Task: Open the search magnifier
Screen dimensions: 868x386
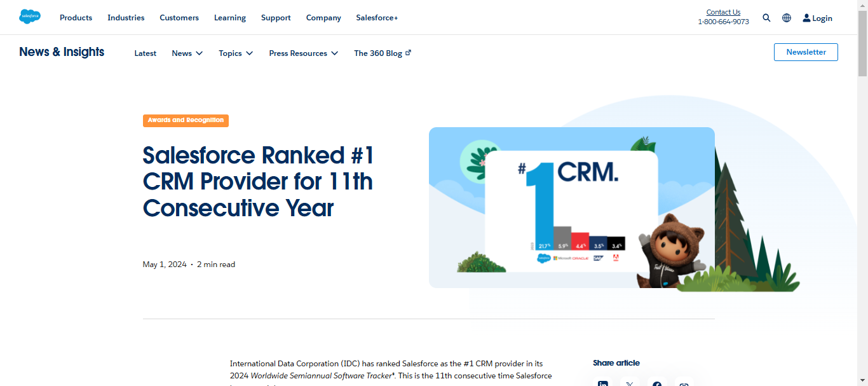Action: coord(766,17)
